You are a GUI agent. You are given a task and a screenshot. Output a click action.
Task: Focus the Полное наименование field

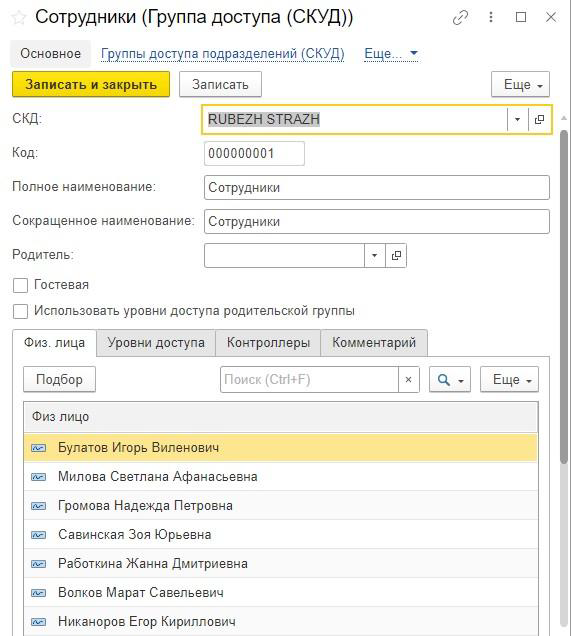(x=377, y=187)
